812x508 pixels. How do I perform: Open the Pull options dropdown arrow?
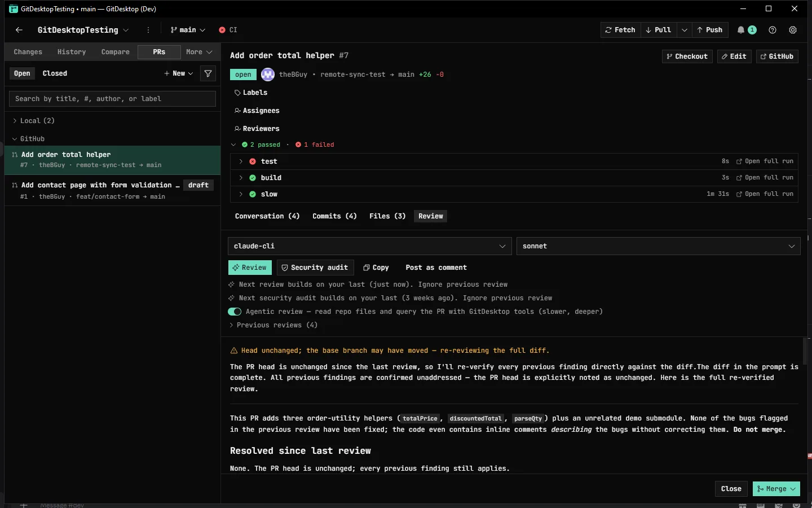click(x=685, y=30)
